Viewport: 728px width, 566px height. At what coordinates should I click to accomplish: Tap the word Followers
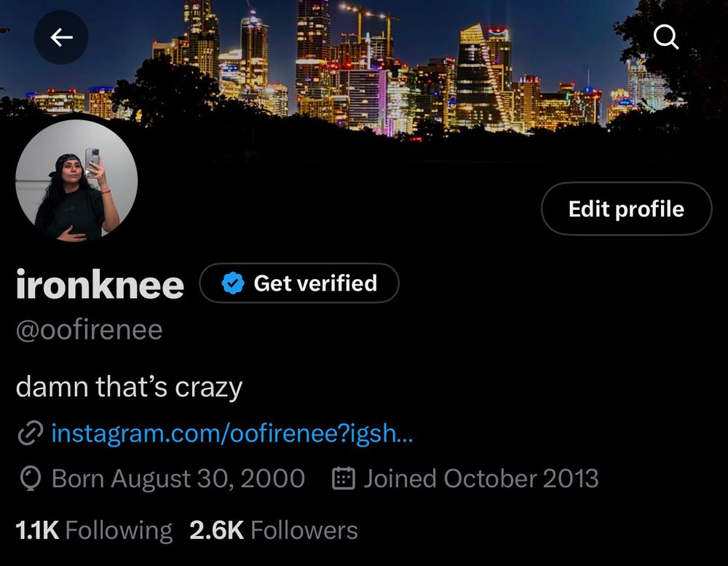coord(304,530)
